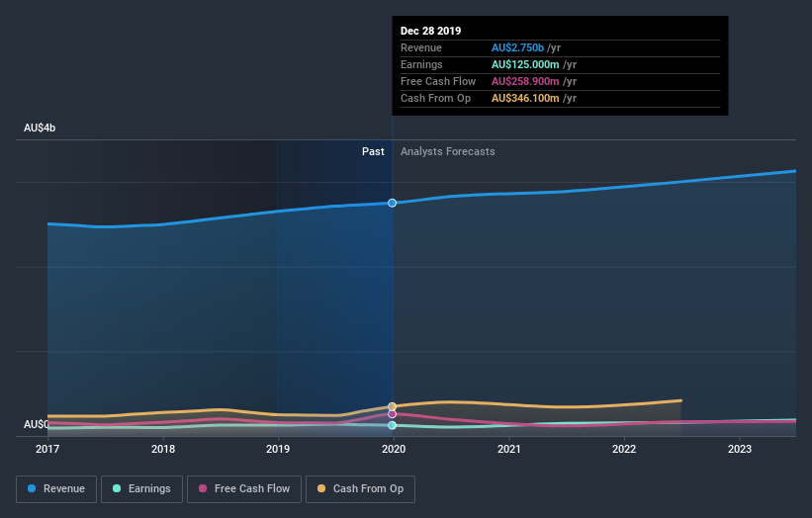This screenshot has width=812, height=518.
Task: Click the 2019 x-axis label
Action: coord(278,449)
